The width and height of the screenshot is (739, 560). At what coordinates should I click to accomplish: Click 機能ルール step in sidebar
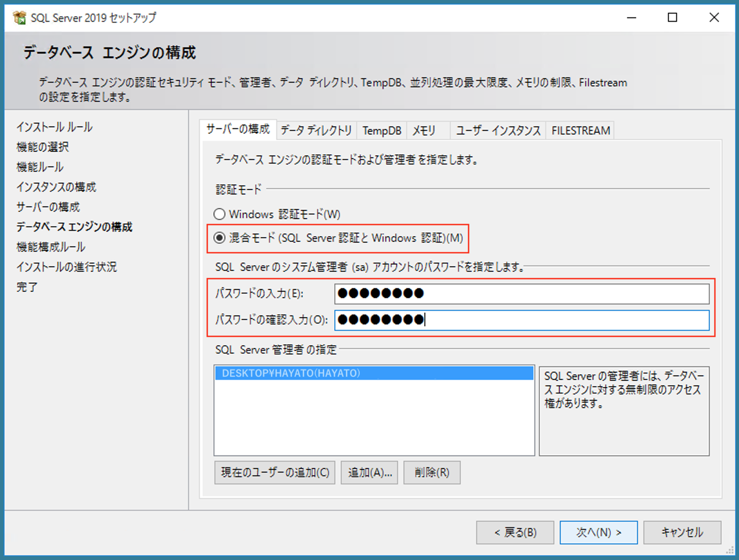pos(40,167)
